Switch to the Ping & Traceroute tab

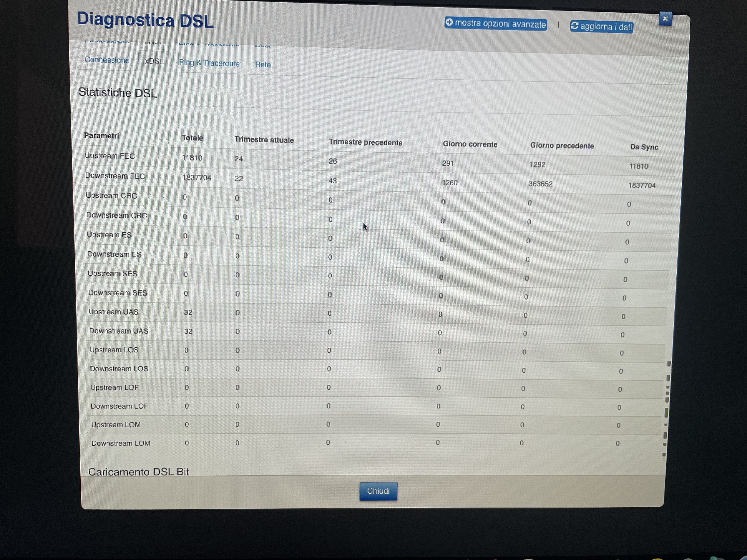(209, 63)
